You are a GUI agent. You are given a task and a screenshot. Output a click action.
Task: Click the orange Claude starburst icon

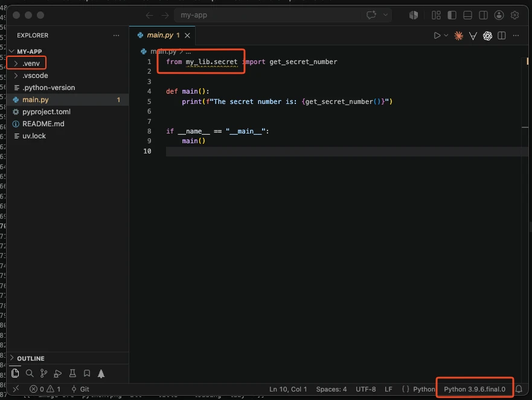tap(458, 36)
